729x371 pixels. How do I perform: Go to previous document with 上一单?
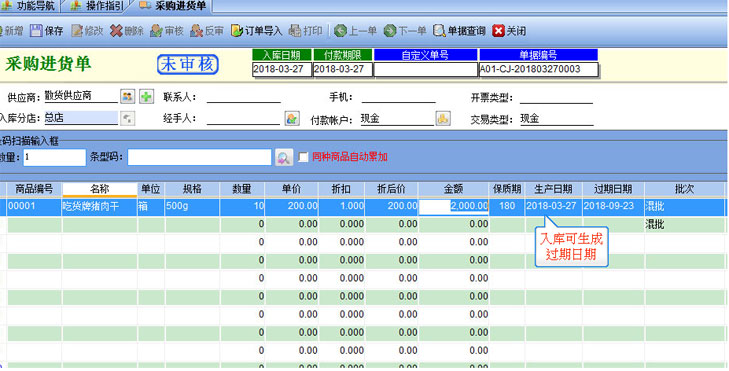click(x=355, y=31)
